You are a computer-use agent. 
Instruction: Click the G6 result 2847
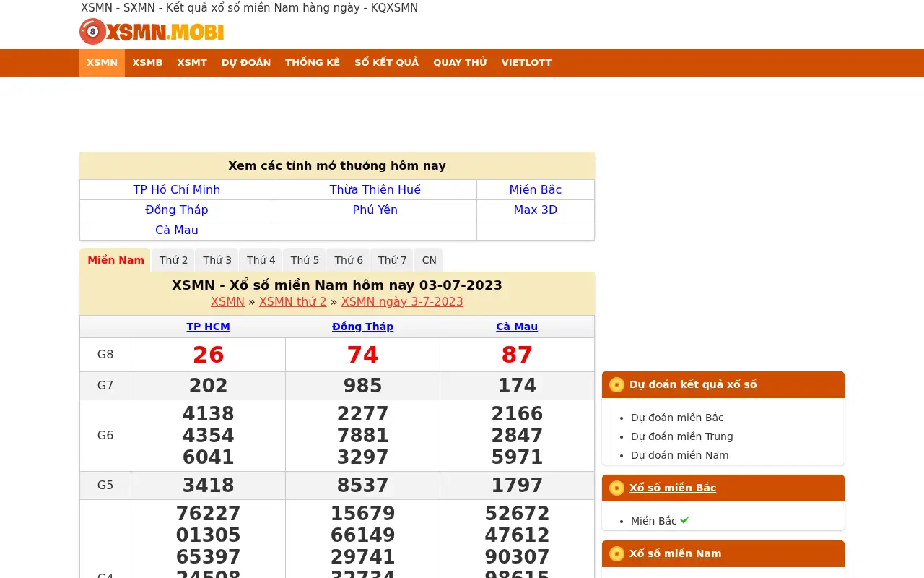(x=517, y=436)
